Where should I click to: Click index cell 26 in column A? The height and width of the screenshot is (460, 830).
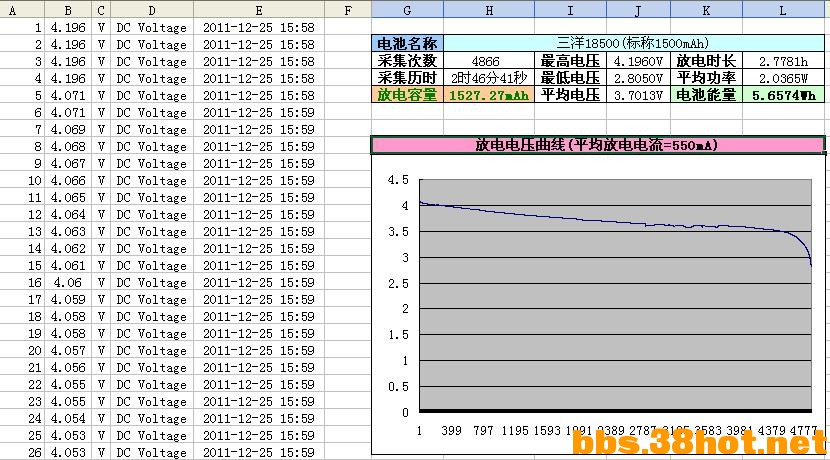(22, 453)
